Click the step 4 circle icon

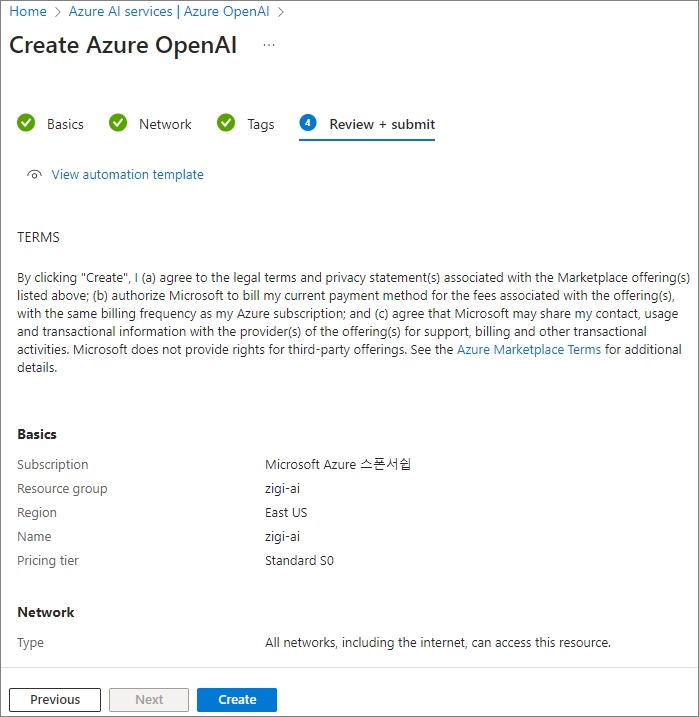coord(308,123)
